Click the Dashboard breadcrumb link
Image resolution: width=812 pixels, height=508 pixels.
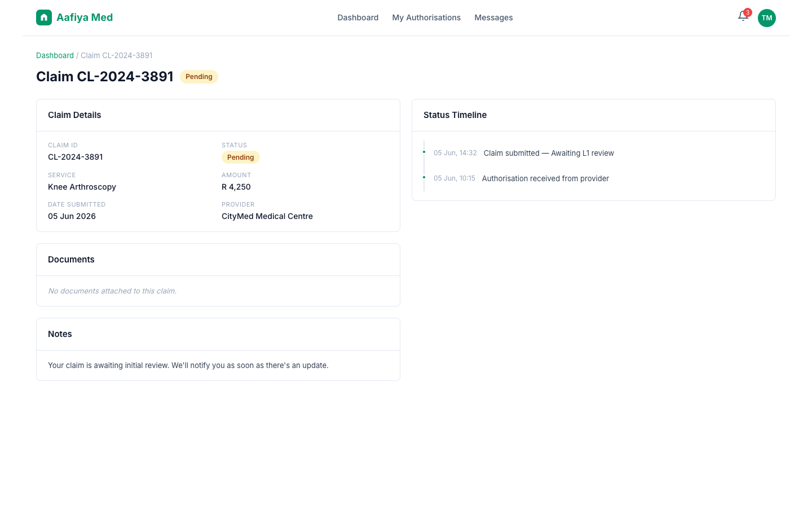55,55
